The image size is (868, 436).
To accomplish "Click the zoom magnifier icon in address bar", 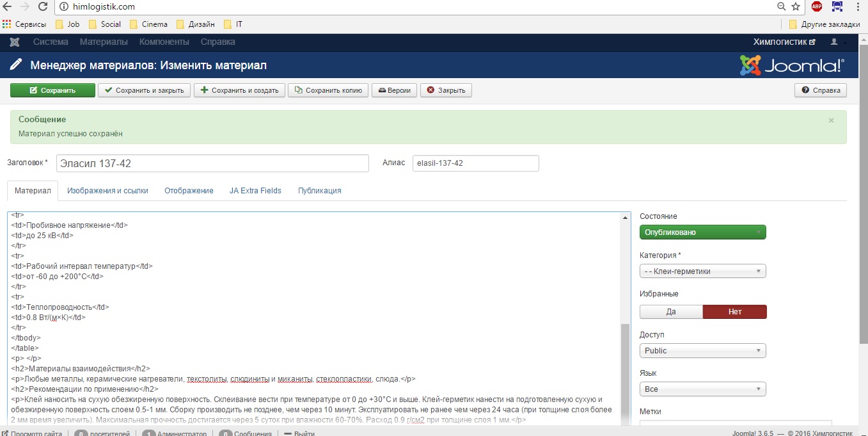I will 781,7.
